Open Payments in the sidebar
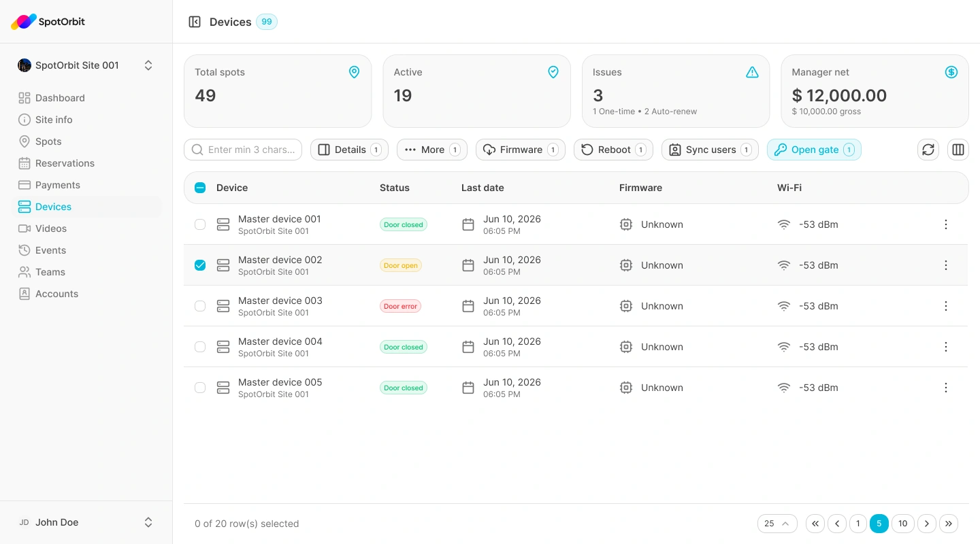980x544 pixels. pyautogui.click(x=86, y=185)
